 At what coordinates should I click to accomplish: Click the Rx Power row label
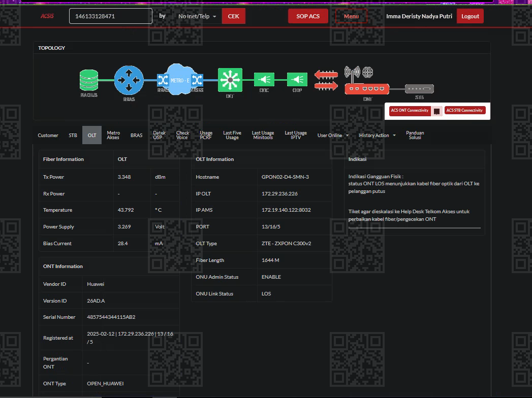tap(54, 193)
